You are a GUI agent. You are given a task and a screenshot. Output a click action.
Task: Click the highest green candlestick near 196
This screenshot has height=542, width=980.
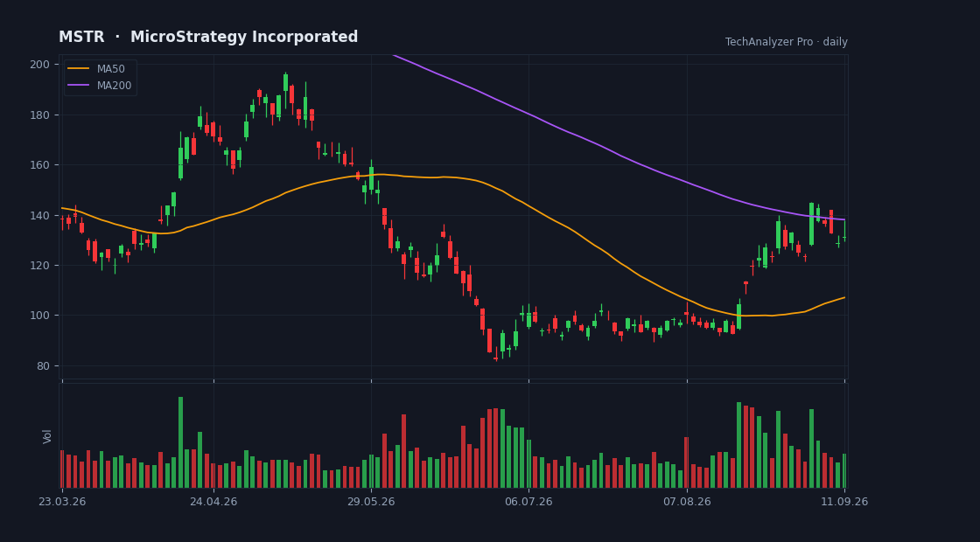click(x=285, y=82)
